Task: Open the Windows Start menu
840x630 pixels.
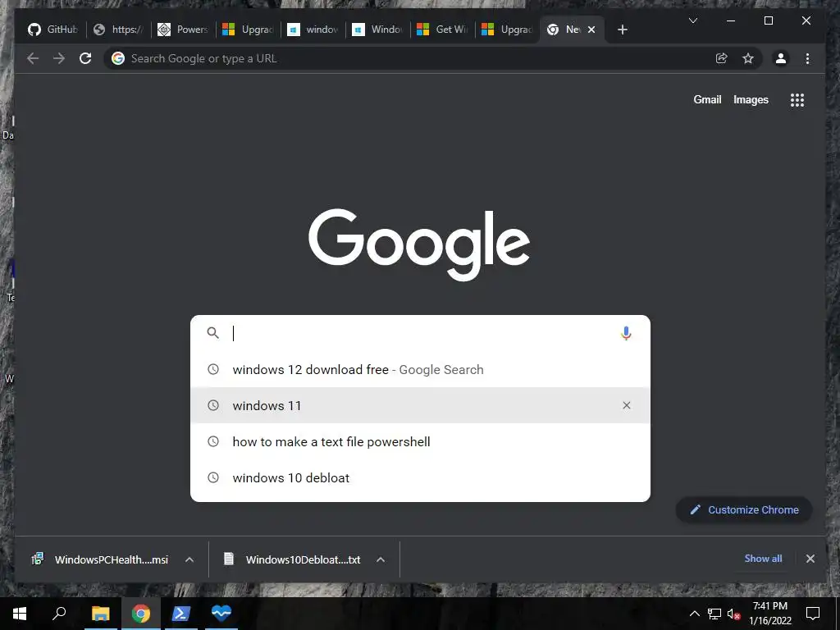Action: pos(20,614)
